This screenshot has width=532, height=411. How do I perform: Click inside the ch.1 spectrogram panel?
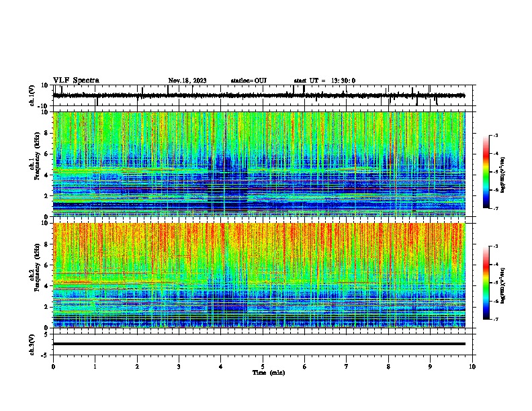[259, 164]
